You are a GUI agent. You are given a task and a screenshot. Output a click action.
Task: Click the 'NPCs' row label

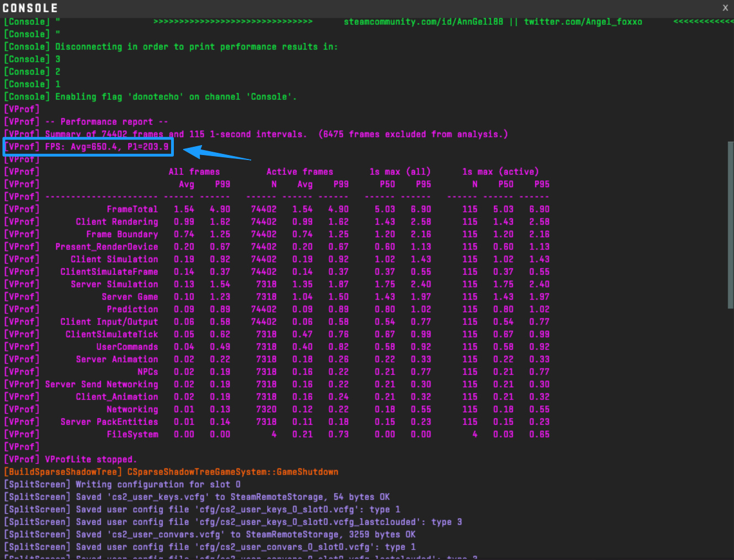148,372
